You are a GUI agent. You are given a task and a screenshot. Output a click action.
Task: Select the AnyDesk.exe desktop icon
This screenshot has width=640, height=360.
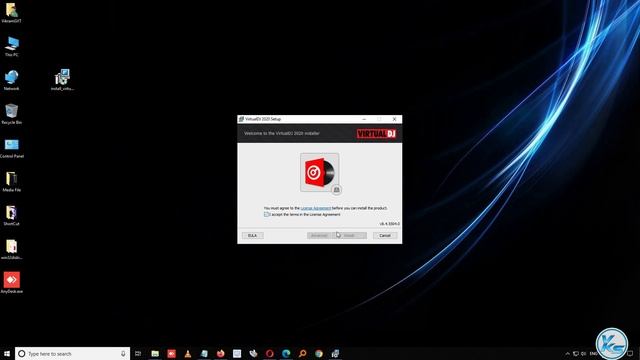pos(11,283)
